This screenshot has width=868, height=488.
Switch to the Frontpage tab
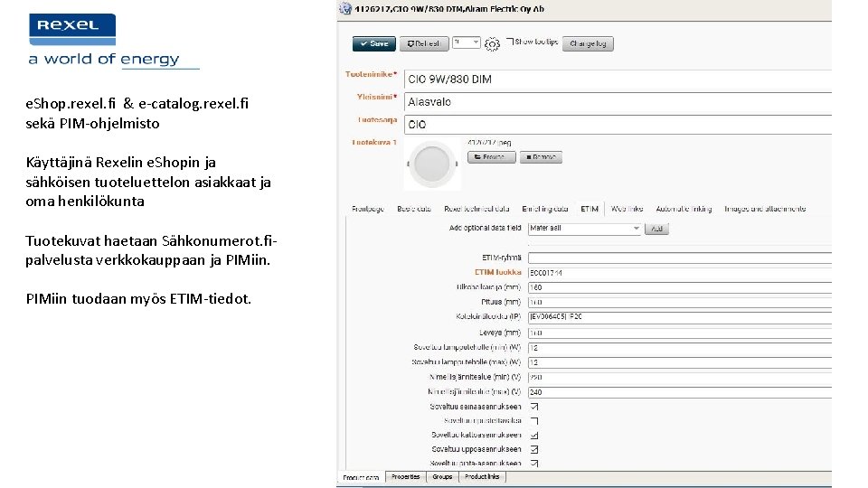click(368, 209)
